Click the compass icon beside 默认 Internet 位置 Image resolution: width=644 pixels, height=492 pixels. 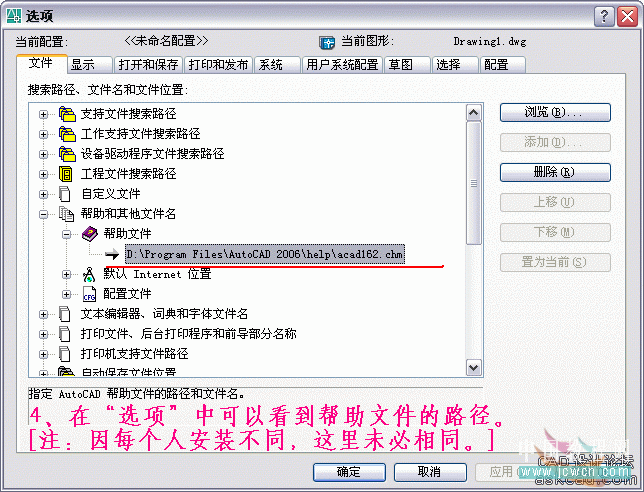pos(89,274)
